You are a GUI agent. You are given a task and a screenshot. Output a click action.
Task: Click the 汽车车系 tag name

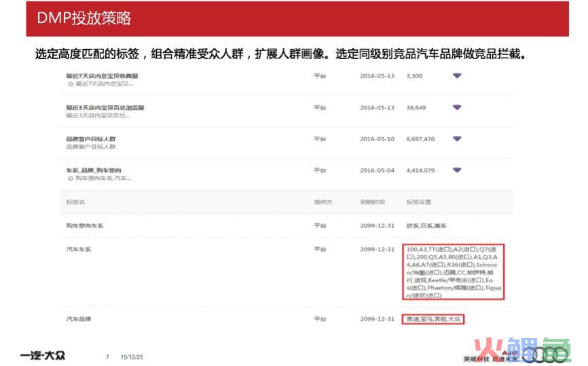click(78, 249)
